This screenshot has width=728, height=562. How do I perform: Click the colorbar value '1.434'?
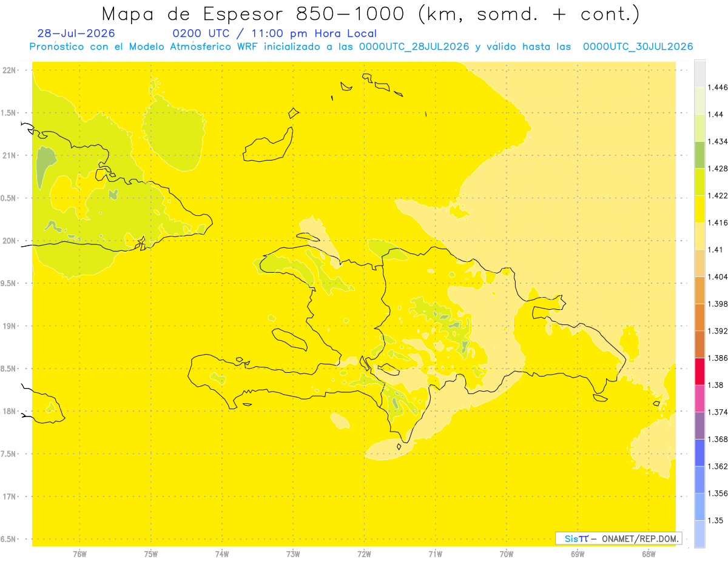pyautogui.click(x=719, y=141)
